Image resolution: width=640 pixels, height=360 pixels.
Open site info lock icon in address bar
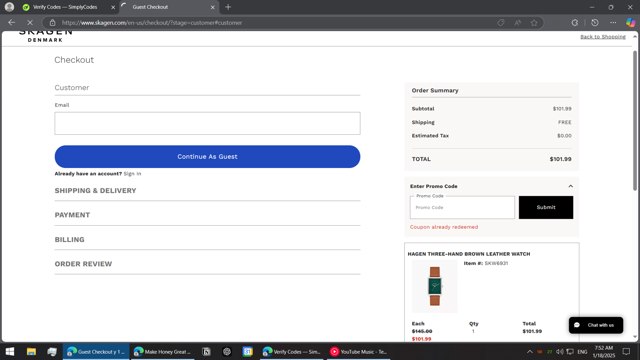pos(52,23)
